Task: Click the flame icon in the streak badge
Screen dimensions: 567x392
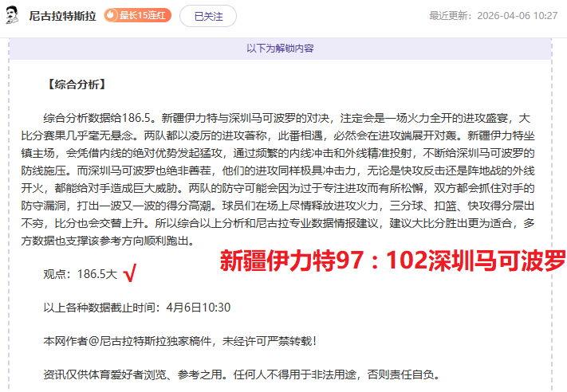Action: coord(111,15)
